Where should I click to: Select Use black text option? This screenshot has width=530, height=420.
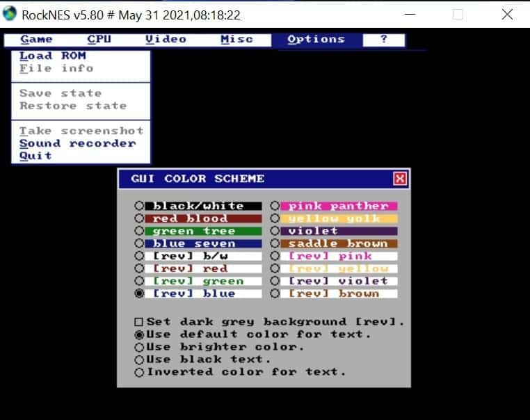(139, 360)
